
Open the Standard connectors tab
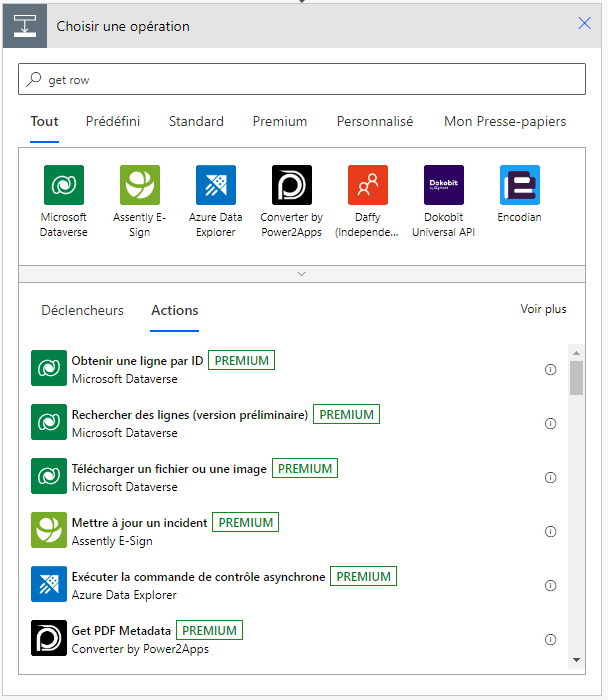click(196, 121)
